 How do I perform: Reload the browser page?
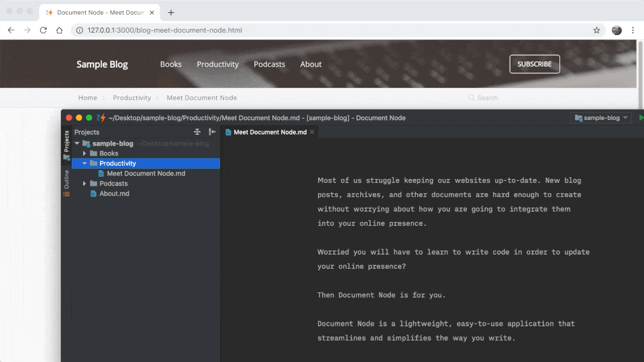tap(43, 30)
